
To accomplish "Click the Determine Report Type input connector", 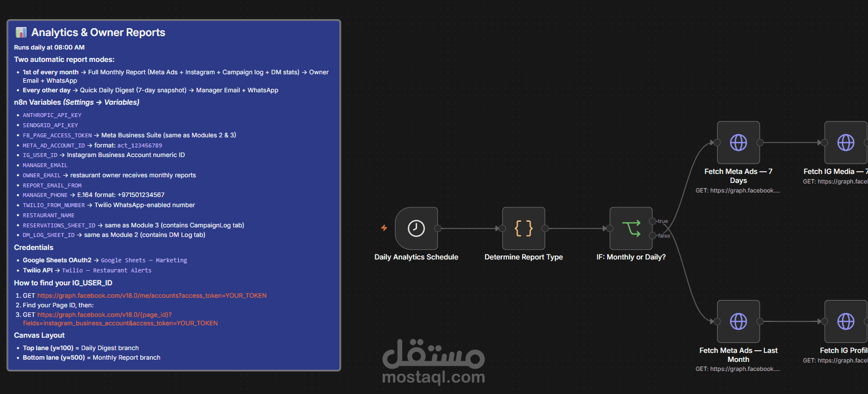I will click(x=502, y=229).
